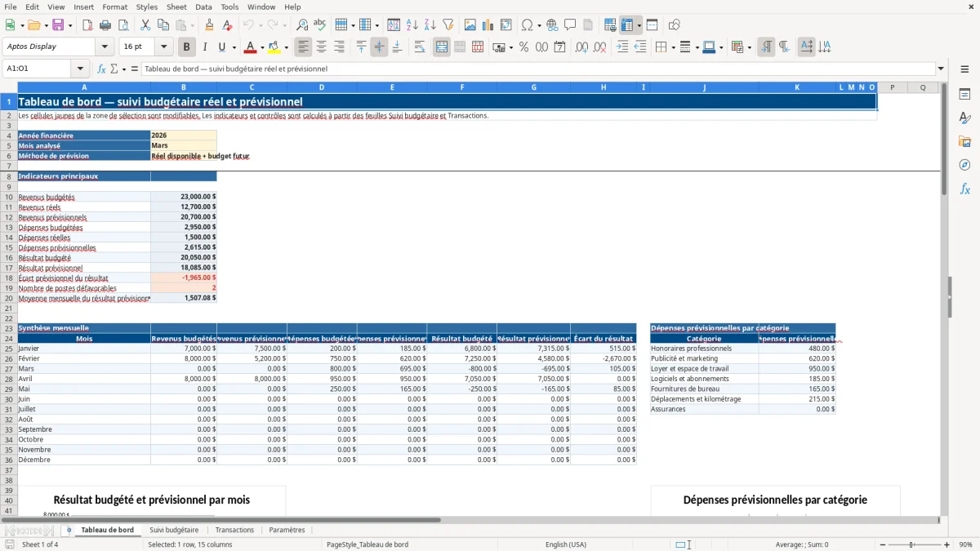Expand the Font Size dropdown
Viewport: 980px width, 551px height.
point(163,47)
